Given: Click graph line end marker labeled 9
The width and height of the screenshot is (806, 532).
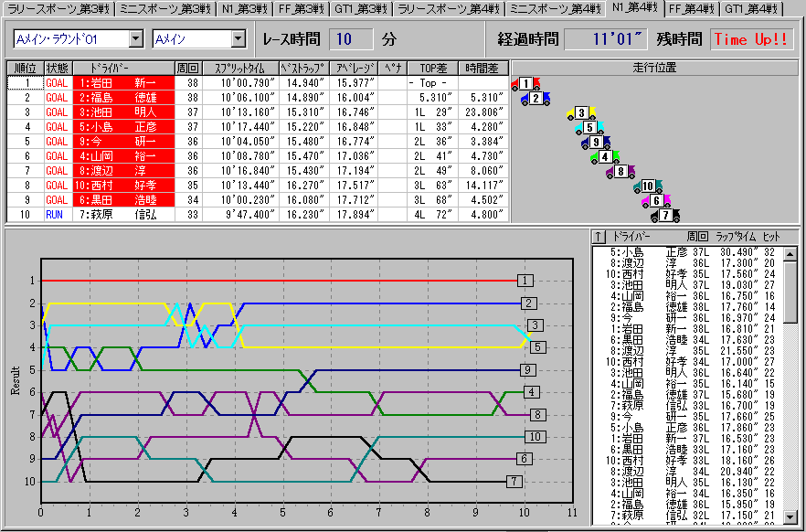Looking at the screenshot, I should [x=528, y=369].
